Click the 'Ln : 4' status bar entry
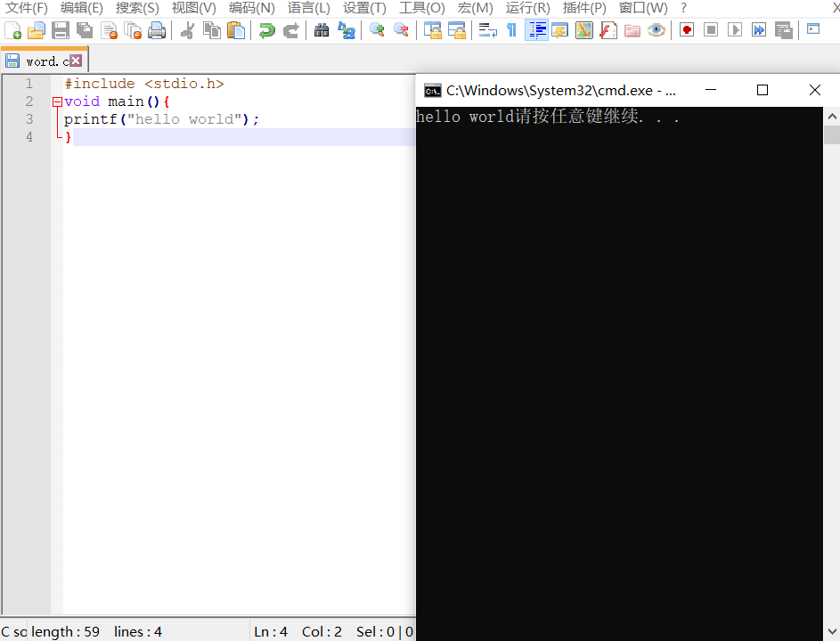The image size is (840, 641). [x=271, y=632]
